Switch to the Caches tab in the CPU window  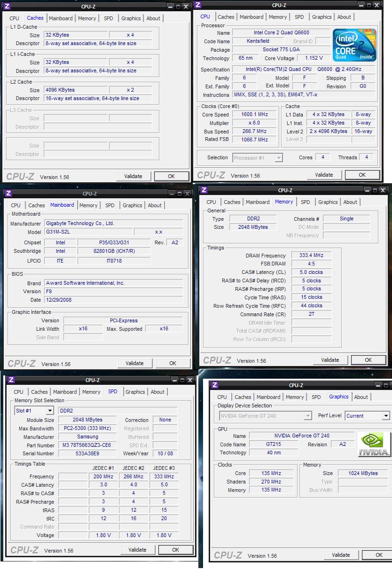pyautogui.click(x=226, y=17)
